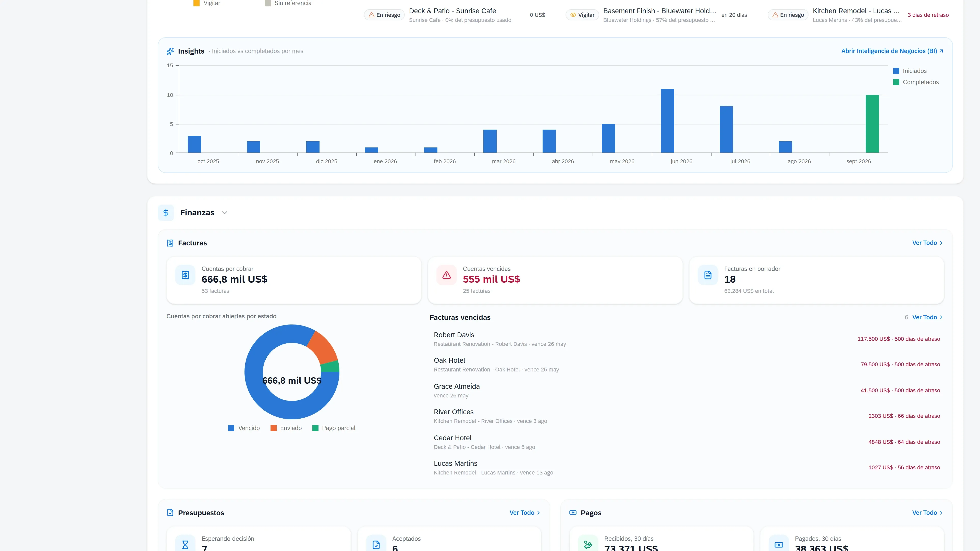This screenshot has height=551, width=980.
Task: Click the orange Enviado donut segment
Action: click(x=323, y=348)
